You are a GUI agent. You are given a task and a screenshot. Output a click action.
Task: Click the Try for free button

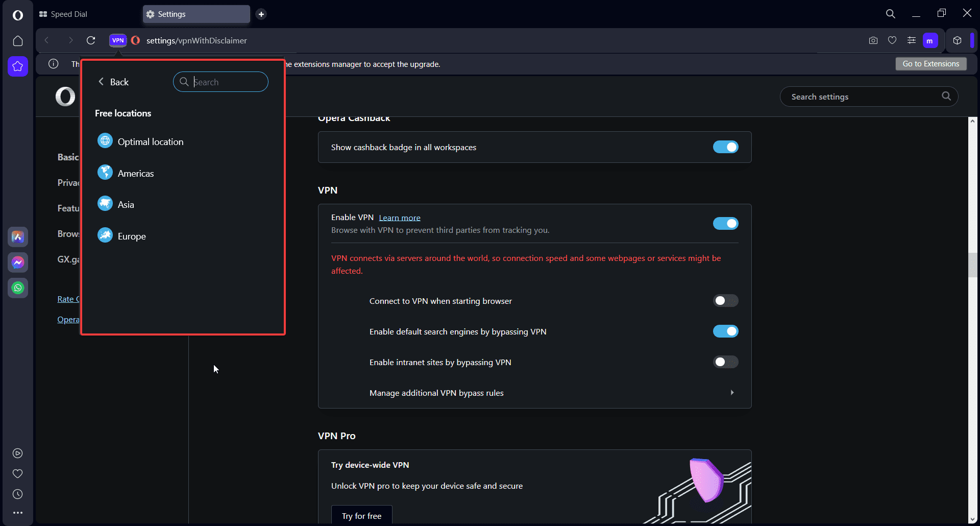pyautogui.click(x=362, y=516)
